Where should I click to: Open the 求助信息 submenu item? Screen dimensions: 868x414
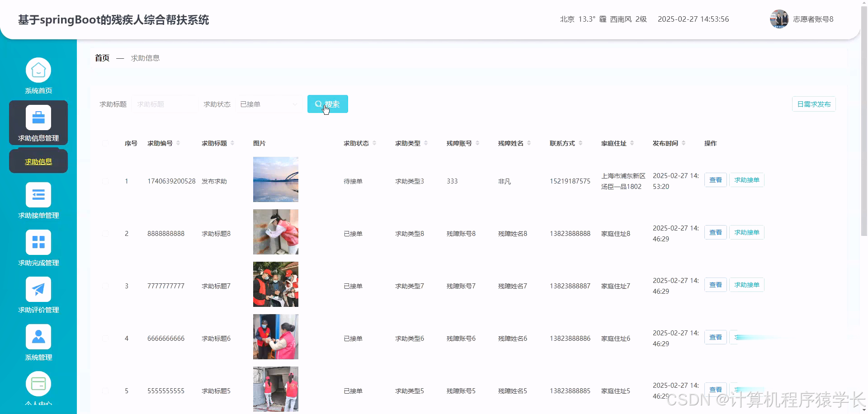point(38,161)
